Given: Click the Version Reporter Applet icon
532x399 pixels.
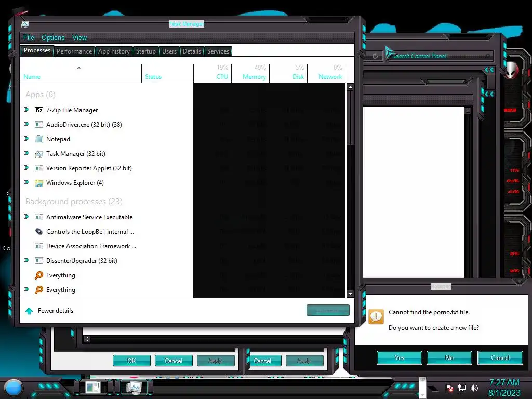Looking at the screenshot, I should [39, 168].
